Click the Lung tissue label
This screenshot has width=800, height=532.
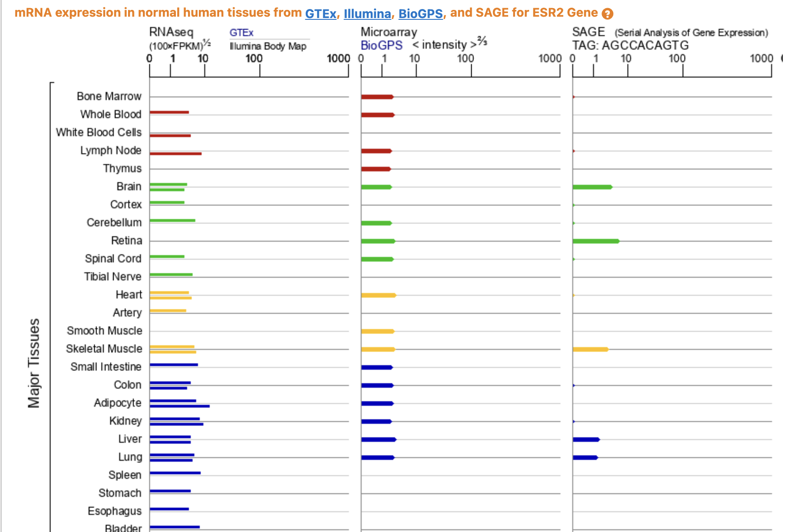point(130,457)
